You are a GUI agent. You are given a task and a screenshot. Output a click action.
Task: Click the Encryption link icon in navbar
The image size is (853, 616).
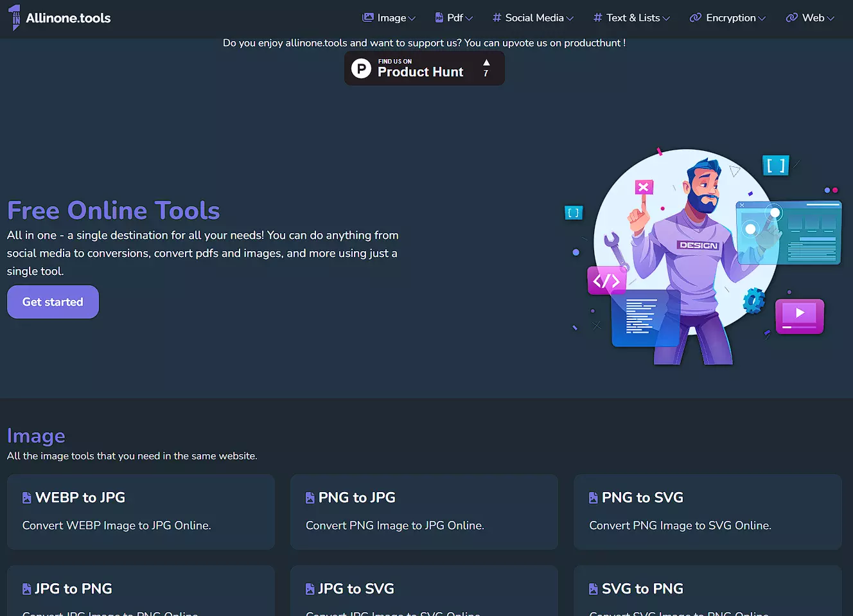(695, 18)
